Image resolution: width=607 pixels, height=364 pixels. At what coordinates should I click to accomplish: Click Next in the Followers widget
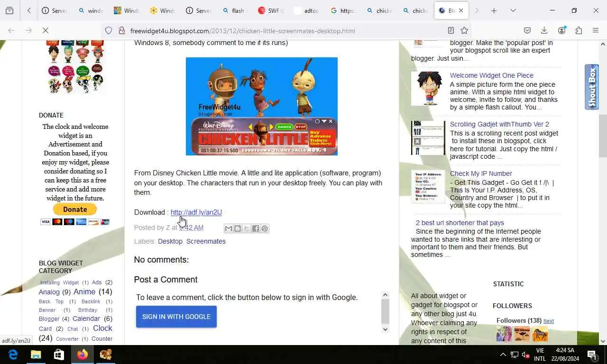pos(549,321)
